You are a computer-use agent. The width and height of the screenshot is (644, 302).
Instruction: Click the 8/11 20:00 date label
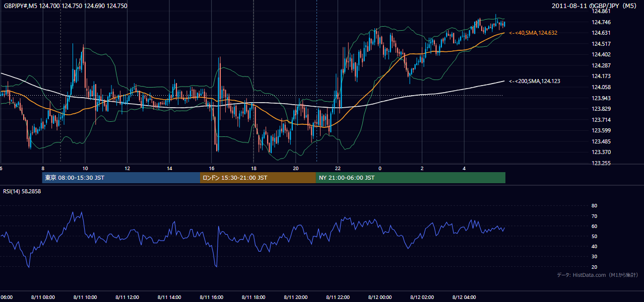pyautogui.click(x=296, y=297)
